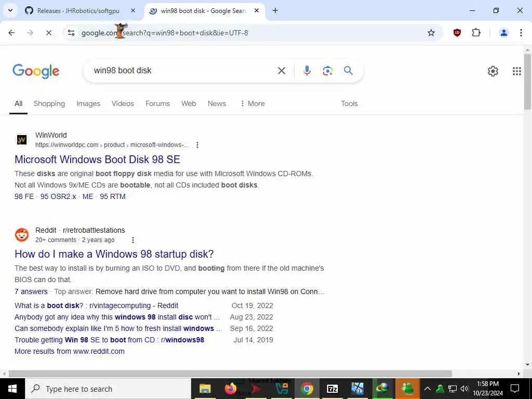This screenshot has width=532, height=399.
Task: Click the WinWorld site favicon
Action: click(x=22, y=139)
